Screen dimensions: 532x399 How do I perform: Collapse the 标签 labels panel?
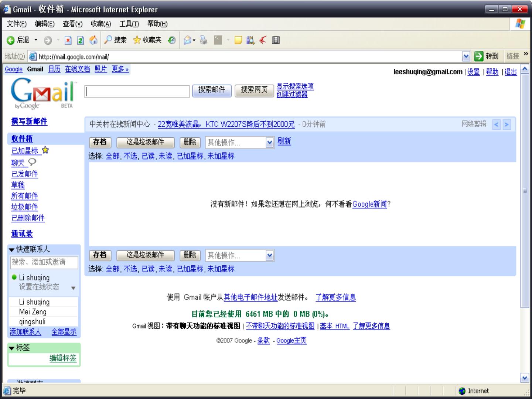point(11,348)
